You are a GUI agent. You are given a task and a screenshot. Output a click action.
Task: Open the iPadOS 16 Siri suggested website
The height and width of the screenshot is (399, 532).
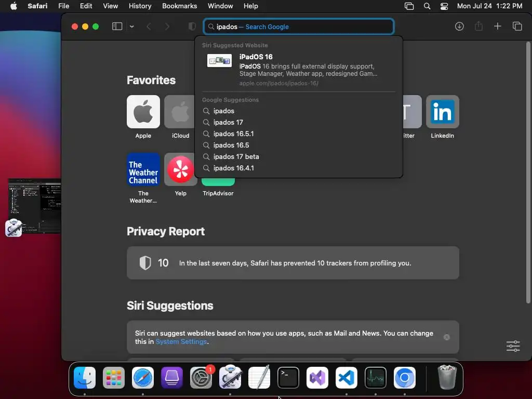(x=299, y=70)
